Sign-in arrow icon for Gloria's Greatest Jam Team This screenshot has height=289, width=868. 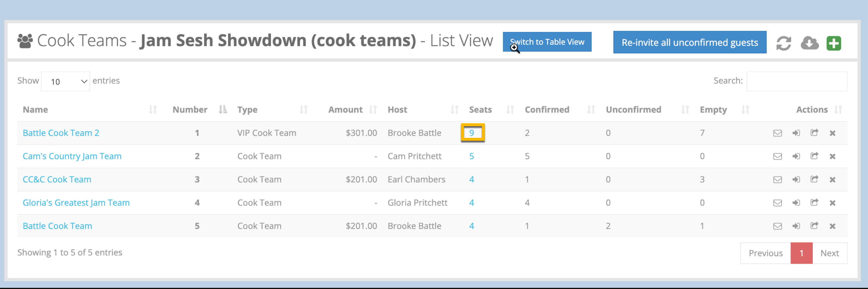click(x=796, y=203)
